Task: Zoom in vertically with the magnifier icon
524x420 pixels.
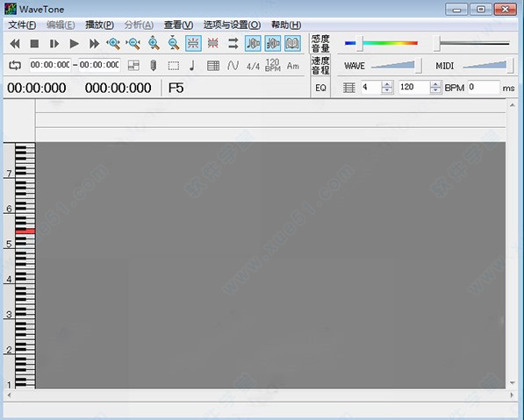Action: (x=154, y=43)
